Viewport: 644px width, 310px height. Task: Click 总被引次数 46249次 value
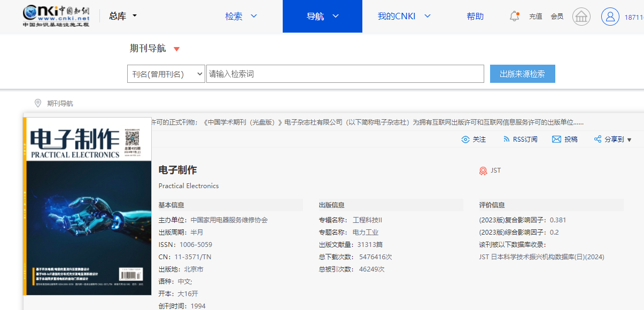(371, 269)
